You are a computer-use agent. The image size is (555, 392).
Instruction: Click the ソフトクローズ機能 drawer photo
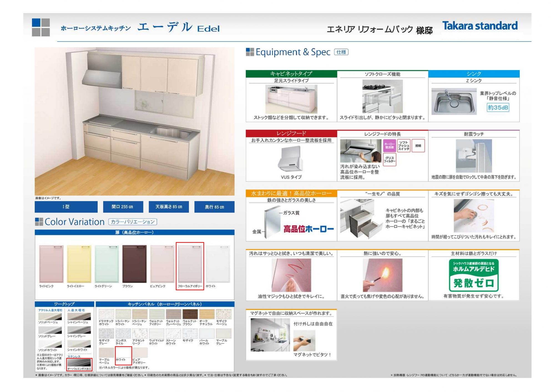tap(382, 96)
